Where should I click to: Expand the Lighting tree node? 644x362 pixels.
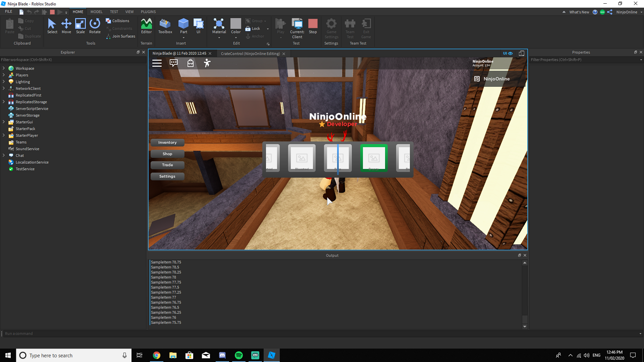[x=4, y=82]
